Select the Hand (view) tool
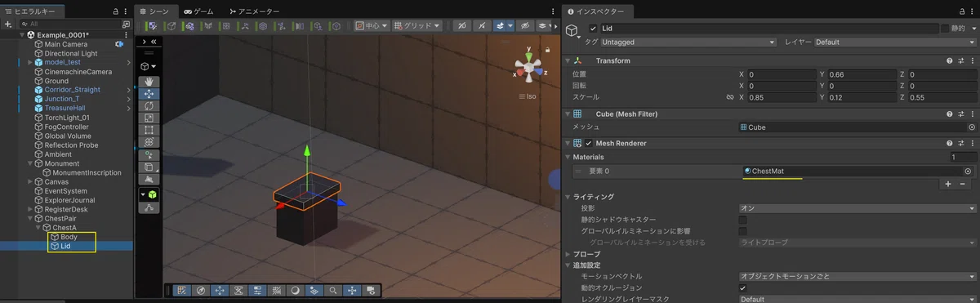This screenshot has height=303, width=980. click(149, 82)
